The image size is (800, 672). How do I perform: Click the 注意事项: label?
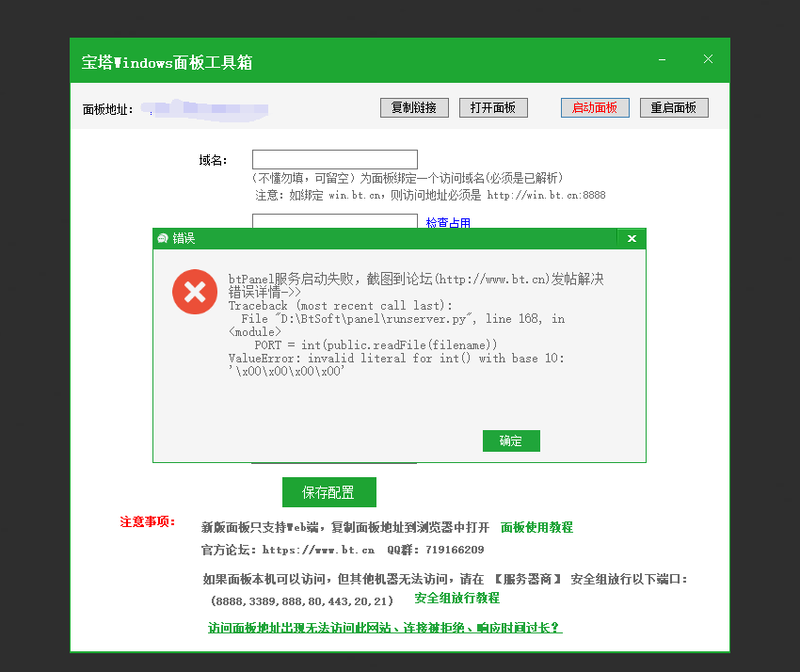pos(148,521)
